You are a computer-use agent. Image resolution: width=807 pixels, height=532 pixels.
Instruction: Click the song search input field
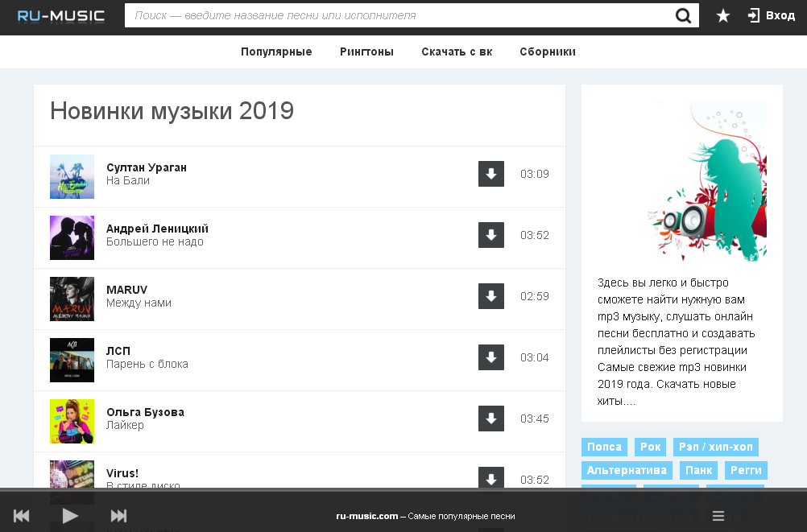pos(399,15)
